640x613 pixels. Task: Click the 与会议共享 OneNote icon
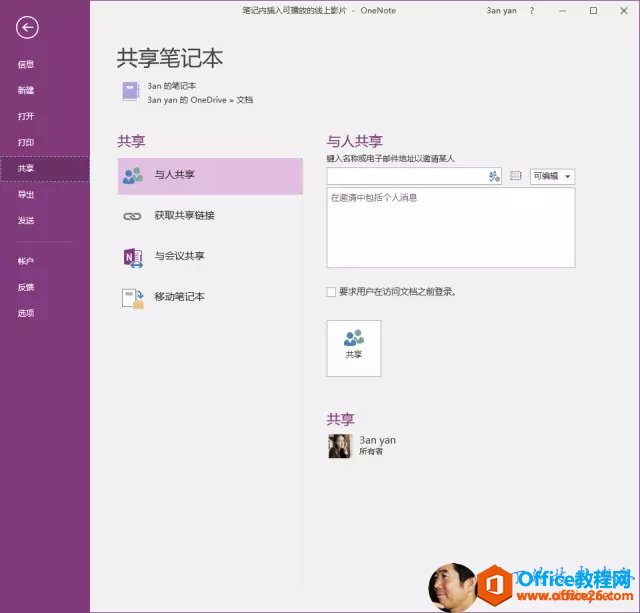point(132,257)
